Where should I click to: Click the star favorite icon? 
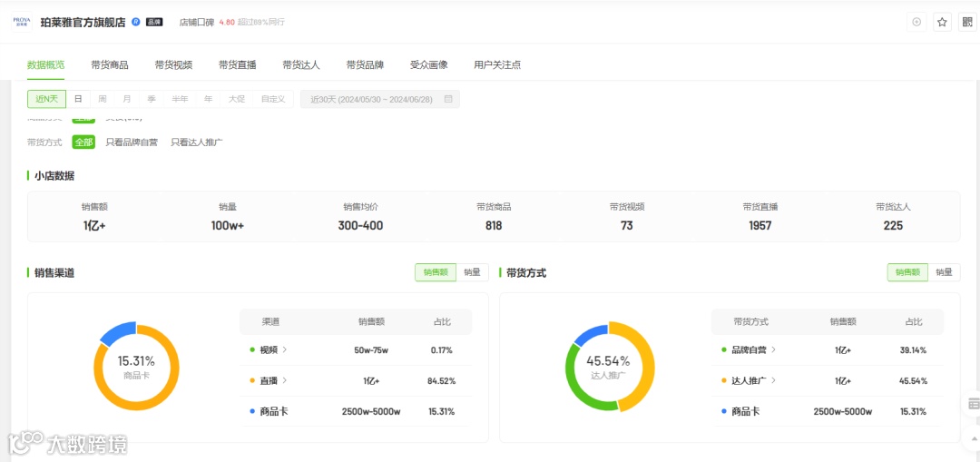tap(942, 22)
